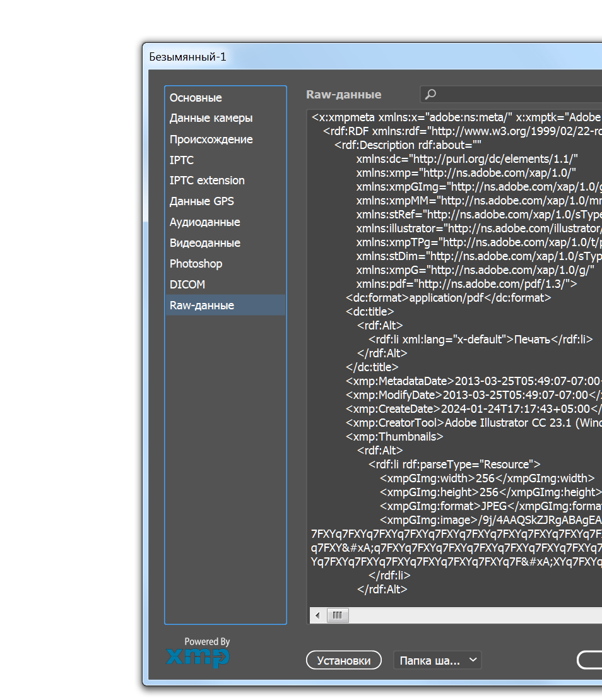Open the Папка ша... dropdown

click(437, 660)
